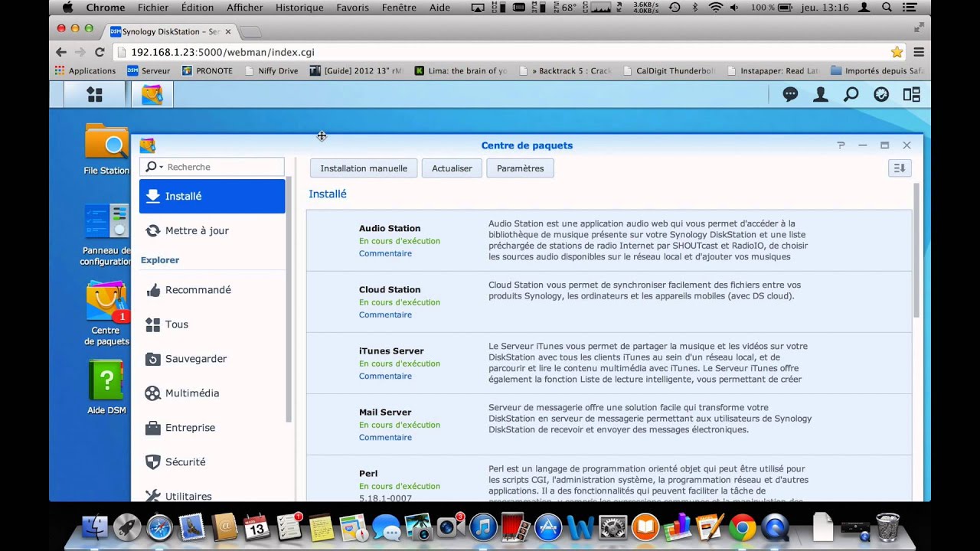Open Commentaire link under Mail Server

pyautogui.click(x=385, y=437)
